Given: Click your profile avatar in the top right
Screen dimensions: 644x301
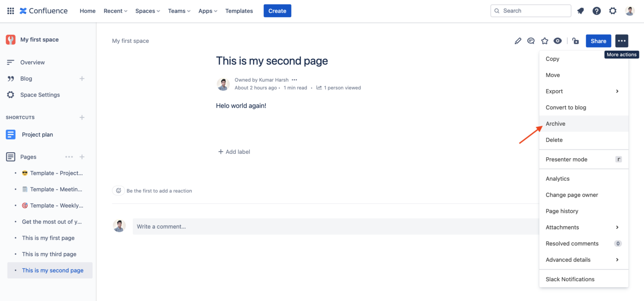Looking at the screenshot, I should coord(630,10).
